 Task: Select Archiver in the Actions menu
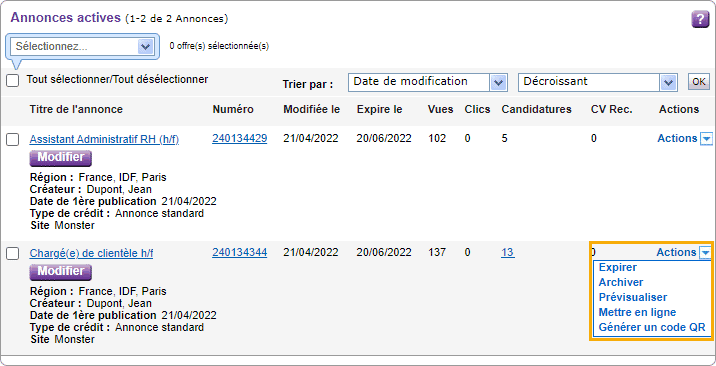coord(621,282)
